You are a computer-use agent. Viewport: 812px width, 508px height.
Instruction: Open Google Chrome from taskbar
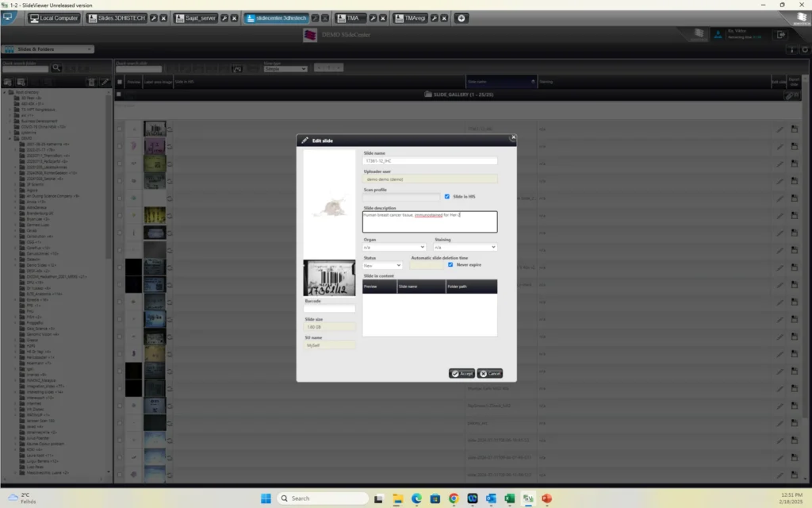tap(454, 498)
